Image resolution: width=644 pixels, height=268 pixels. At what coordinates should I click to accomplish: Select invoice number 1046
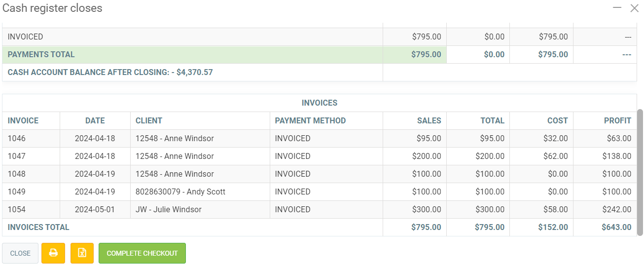(17, 138)
